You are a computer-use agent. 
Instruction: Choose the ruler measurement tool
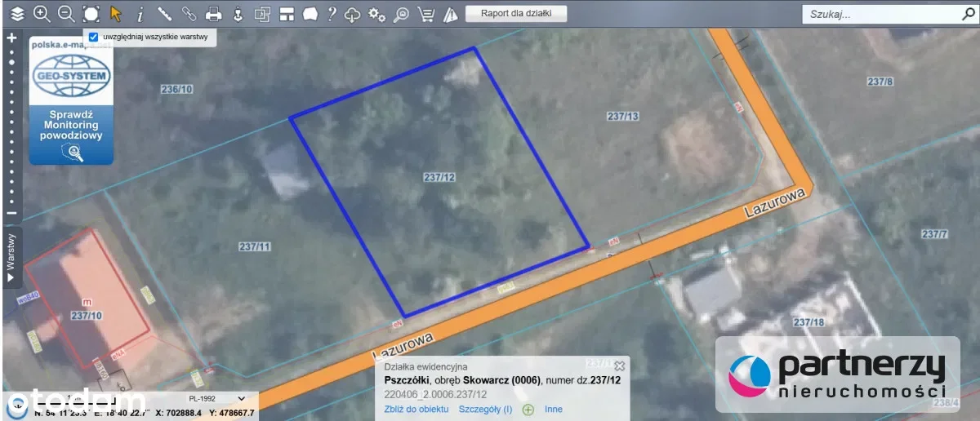pyautogui.click(x=164, y=13)
